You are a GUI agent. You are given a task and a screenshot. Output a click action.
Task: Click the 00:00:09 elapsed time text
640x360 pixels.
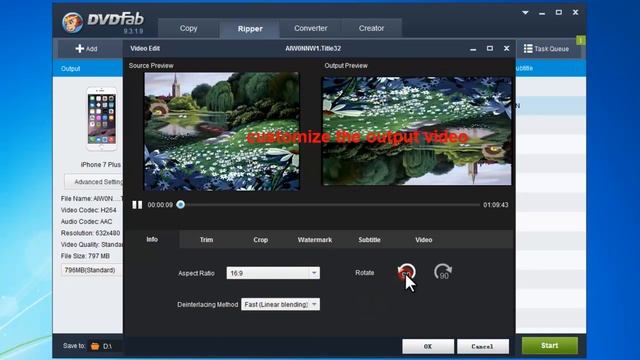click(x=160, y=205)
